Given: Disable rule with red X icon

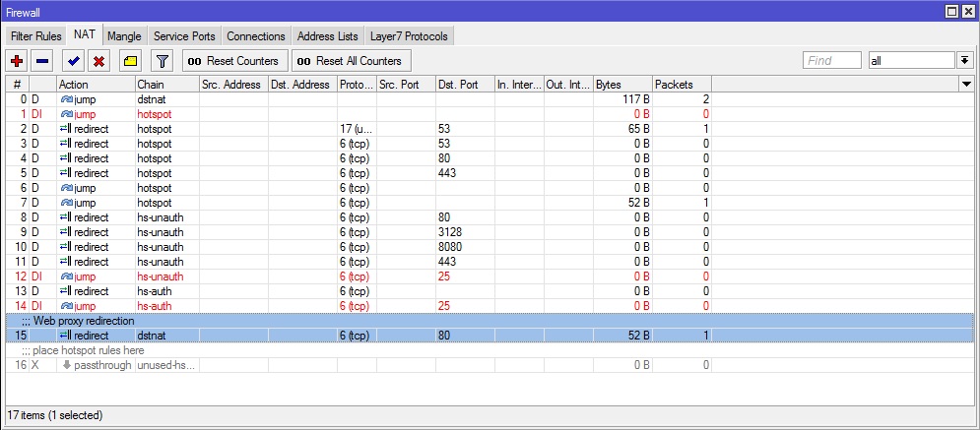Looking at the screenshot, I should pyautogui.click(x=98, y=61).
